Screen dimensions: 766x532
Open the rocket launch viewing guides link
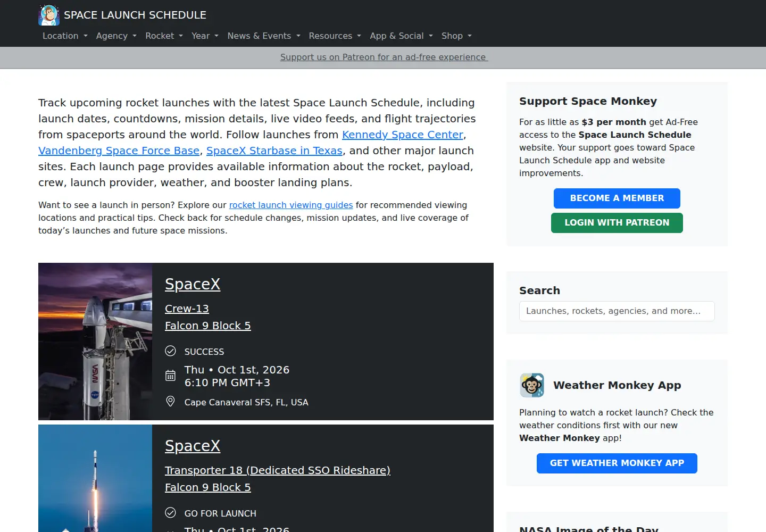pyautogui.click(x=291, y=205)
